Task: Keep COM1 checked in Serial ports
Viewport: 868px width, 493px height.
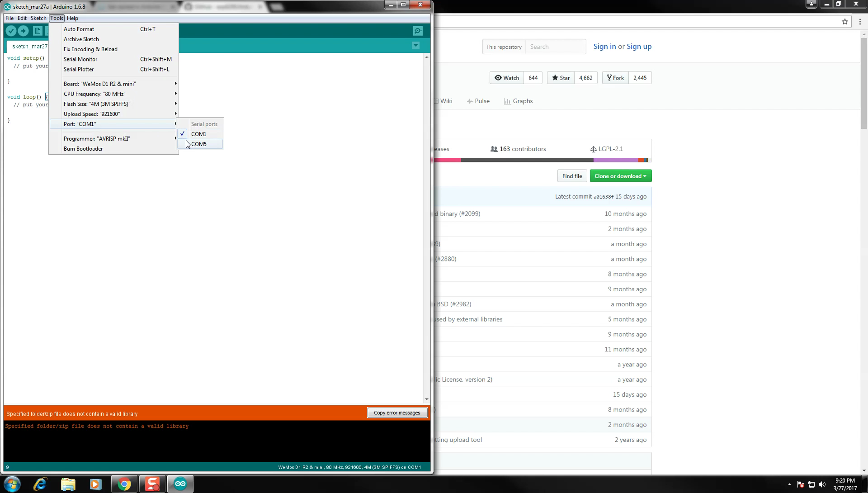Action: [x=199, y=134]
